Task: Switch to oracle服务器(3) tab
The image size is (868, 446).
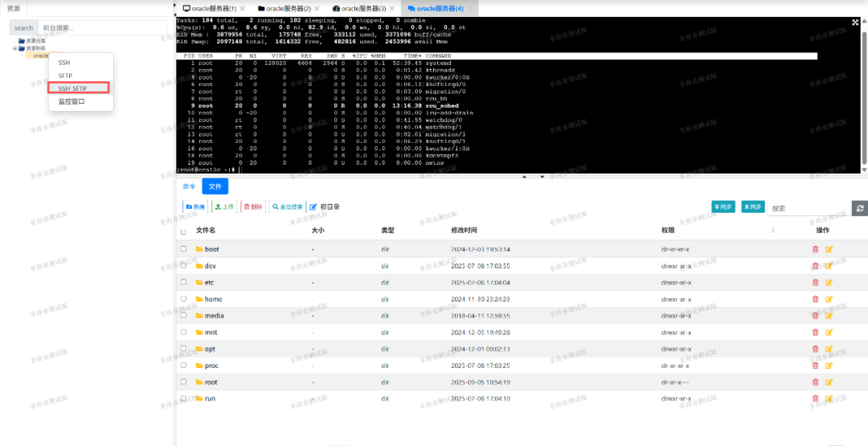Action: click(x=363, y=8)
